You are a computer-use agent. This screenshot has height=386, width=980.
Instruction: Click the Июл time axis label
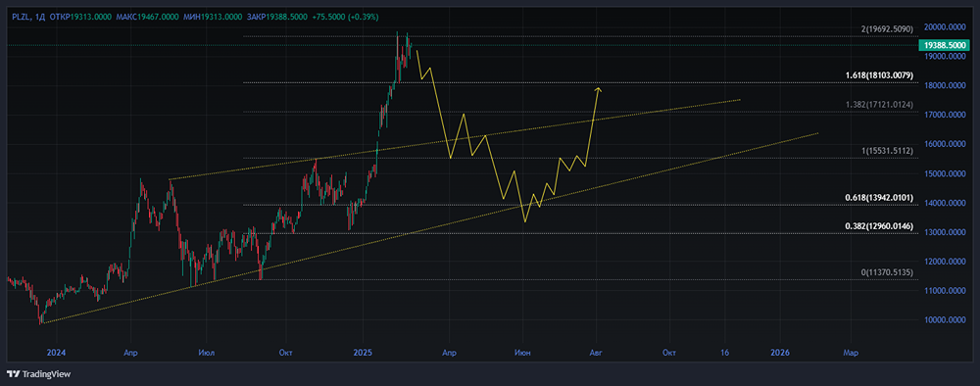point(206,353)
